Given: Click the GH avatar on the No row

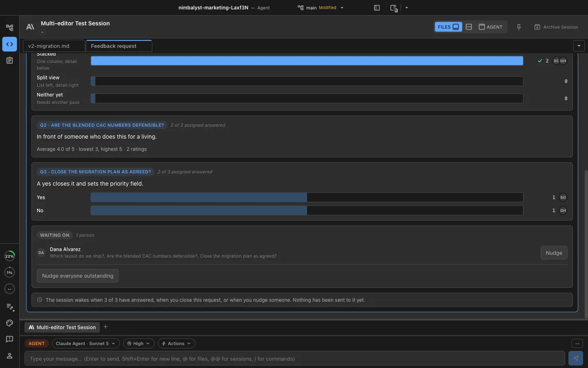Looking at the screenshot, I should point(563,211).
